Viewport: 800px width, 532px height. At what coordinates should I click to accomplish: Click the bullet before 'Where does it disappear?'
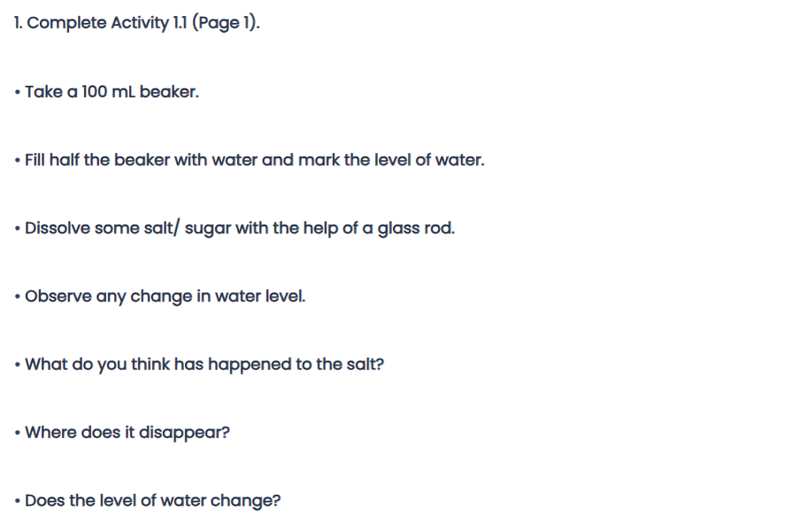(18, 433)
